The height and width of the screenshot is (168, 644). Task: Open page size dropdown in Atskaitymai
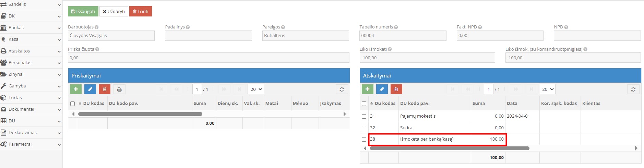[547, 89]
